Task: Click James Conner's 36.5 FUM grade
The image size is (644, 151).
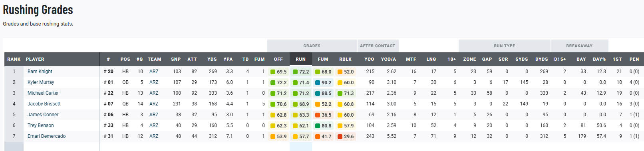Action: [323, 115]
